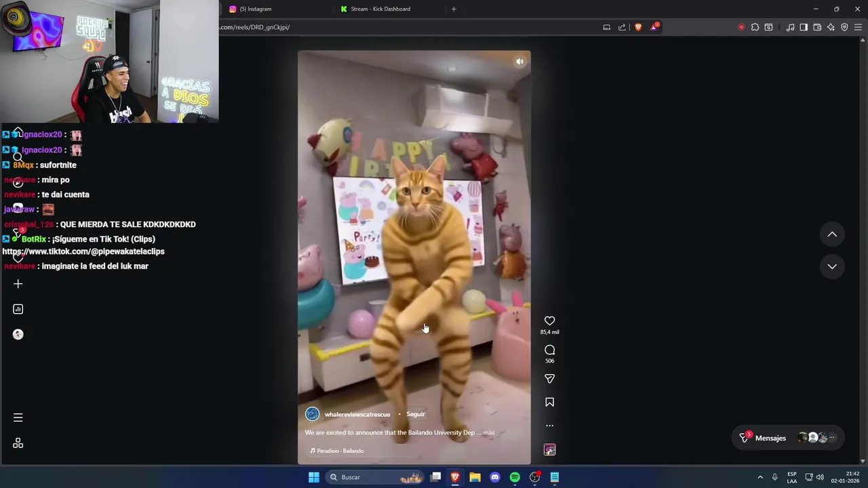Open the media control music note icon

[x=790, y=27]
